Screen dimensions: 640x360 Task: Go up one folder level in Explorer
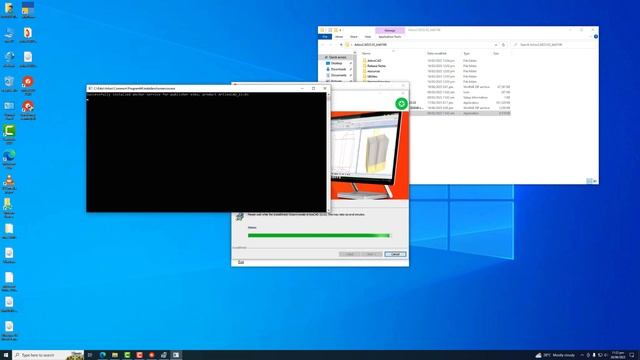[341, 44]
